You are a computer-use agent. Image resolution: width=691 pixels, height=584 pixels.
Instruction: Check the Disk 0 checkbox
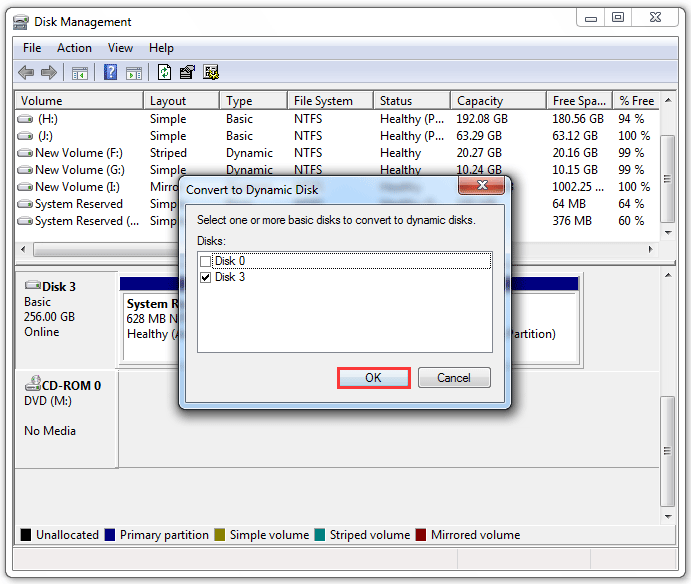coord(205,261)
